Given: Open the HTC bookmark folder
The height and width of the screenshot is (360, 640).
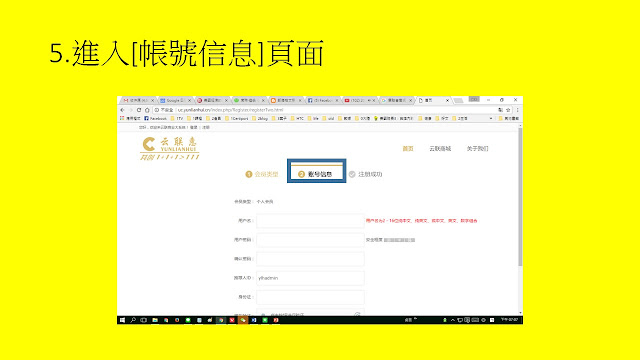Looking at the screenshot, I should 297,118.
